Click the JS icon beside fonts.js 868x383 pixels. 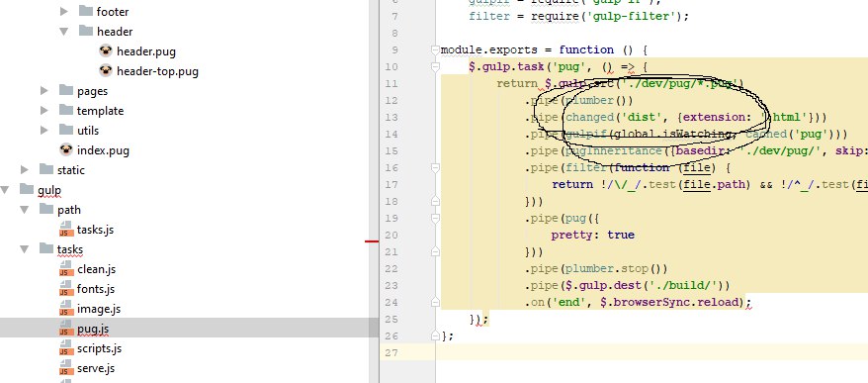66,289
